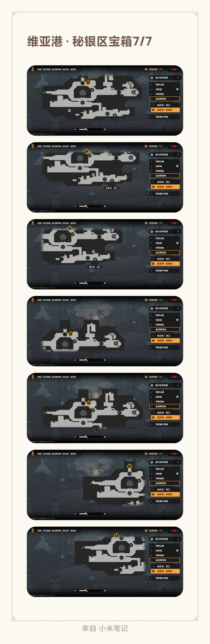Click the green crossed-swords icon at the left edge of the 5/7 map
Viewport: 210px width, 644px height.
[x=45, y=413]
